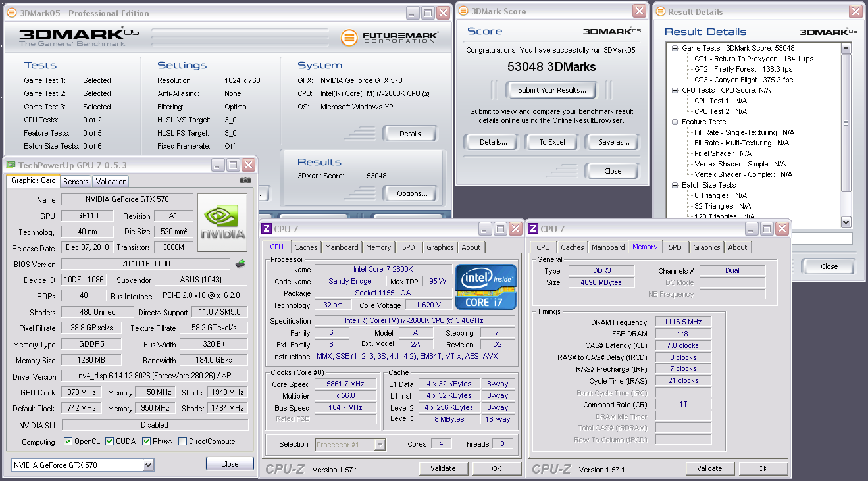Click the BIOS save chip icon in GPU-Z

click(241, 264)
